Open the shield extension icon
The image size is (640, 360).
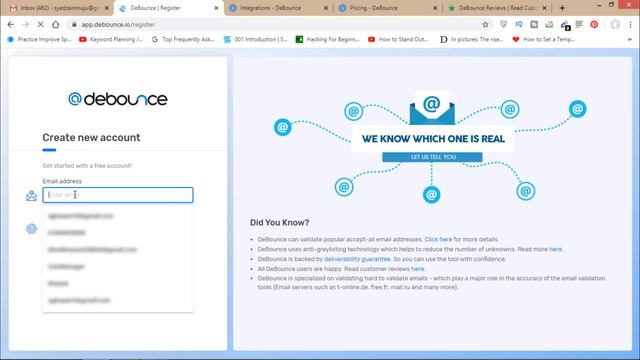pyautogui.click(x=503, y=24)
